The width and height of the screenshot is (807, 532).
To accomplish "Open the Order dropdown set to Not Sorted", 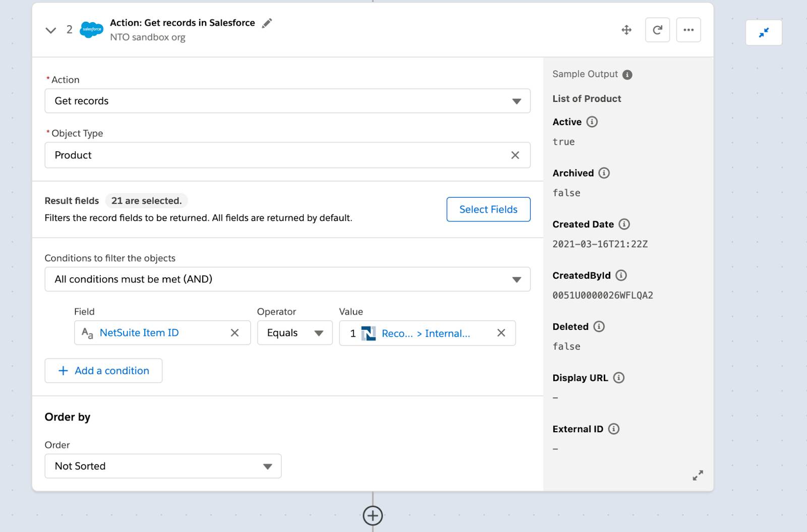I will [163, 466].
